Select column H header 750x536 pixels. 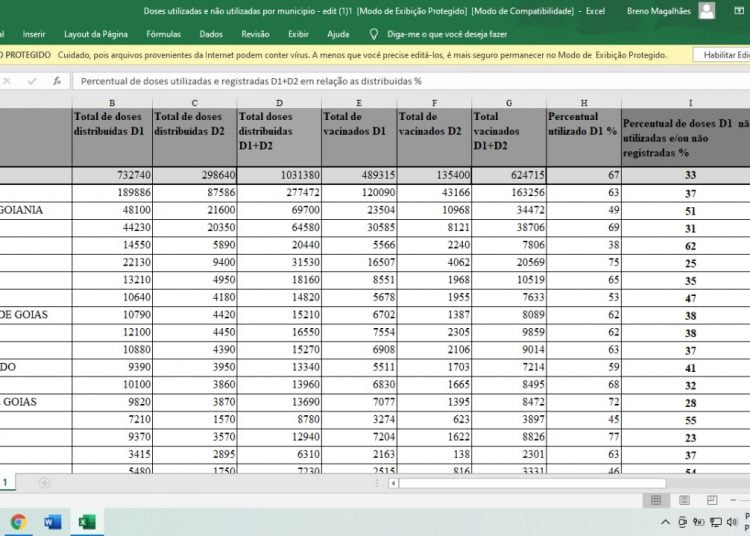584,103
